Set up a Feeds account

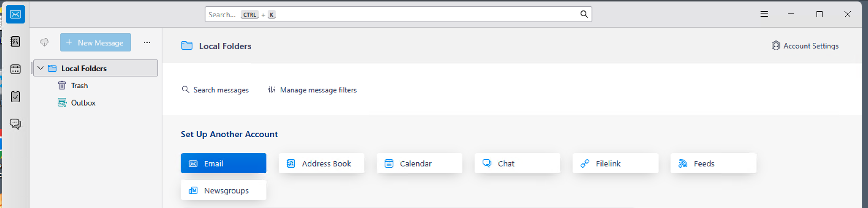click(x=713, y=163)
